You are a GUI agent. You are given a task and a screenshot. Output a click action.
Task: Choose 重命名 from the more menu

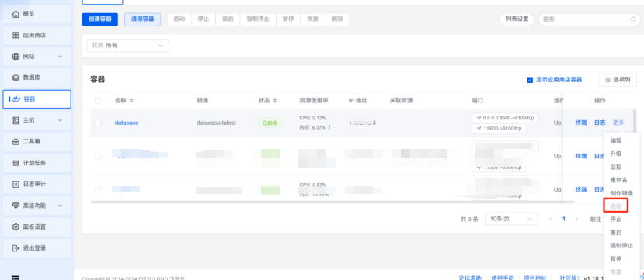point(618,180)
